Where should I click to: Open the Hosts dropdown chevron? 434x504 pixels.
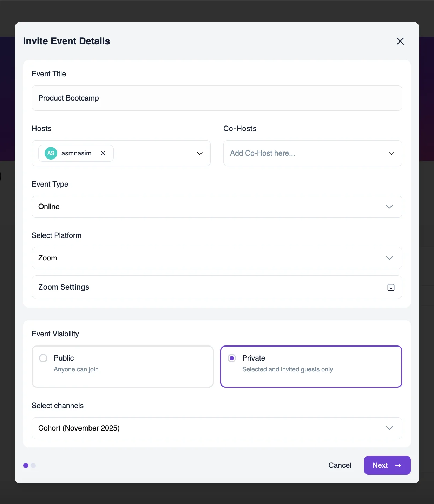pyautogui.click(x=199, y=153)
